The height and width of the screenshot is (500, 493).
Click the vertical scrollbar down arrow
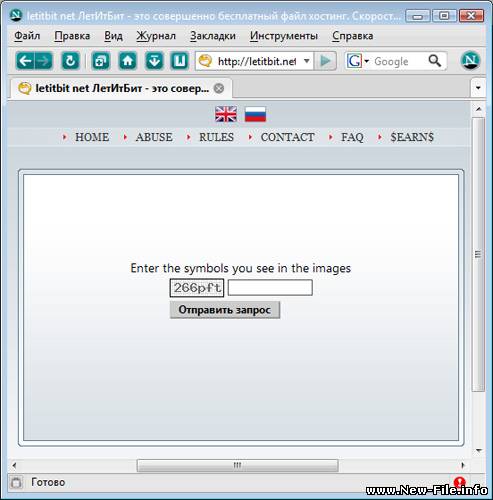pos(478,451)
